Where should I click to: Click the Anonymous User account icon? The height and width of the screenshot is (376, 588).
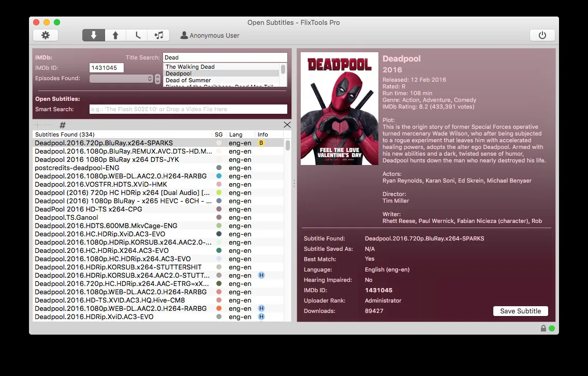click(x=184, y=36)
